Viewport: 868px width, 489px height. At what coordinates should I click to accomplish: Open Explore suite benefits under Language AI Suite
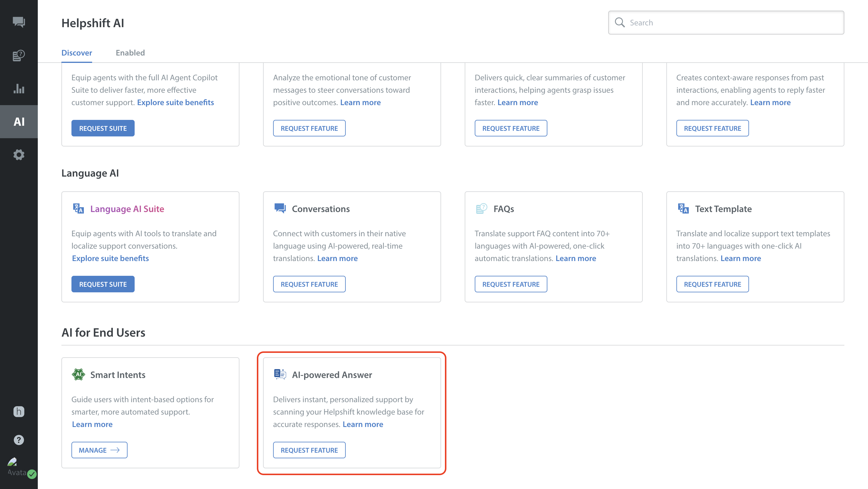tap(110, 258)
